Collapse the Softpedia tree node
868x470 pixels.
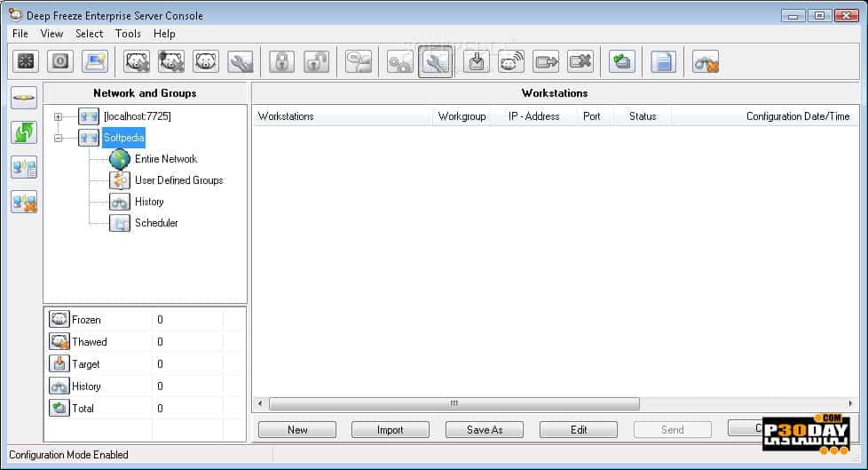click(58, 138)
